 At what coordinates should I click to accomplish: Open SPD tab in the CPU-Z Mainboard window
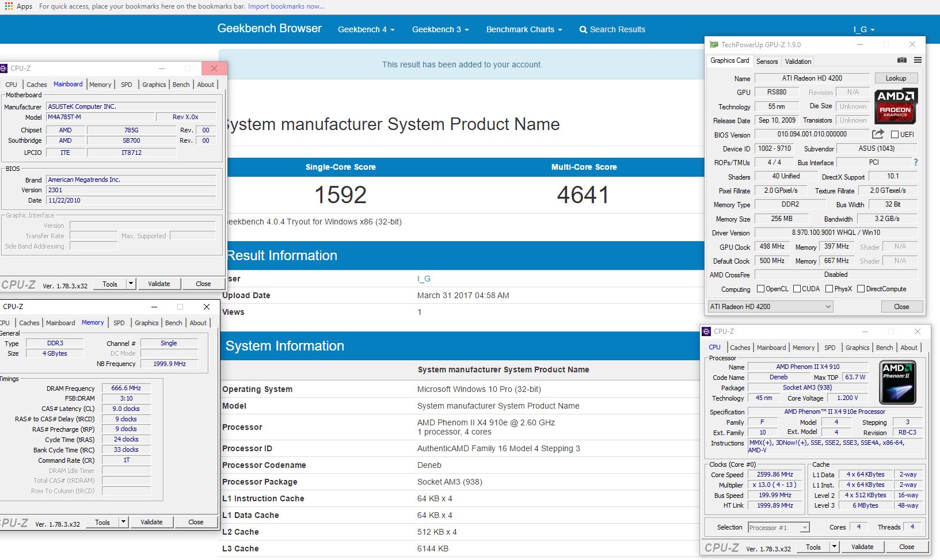click(127, 85)
